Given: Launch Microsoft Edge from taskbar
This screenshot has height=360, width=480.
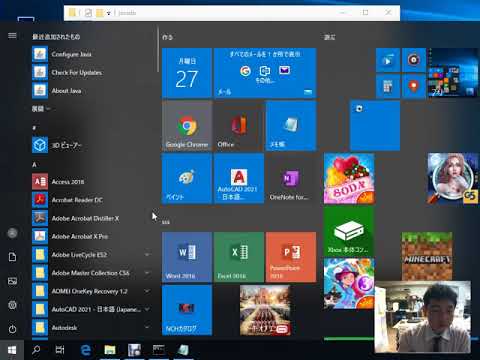Looking at the screenshot, I should (86, 350).
